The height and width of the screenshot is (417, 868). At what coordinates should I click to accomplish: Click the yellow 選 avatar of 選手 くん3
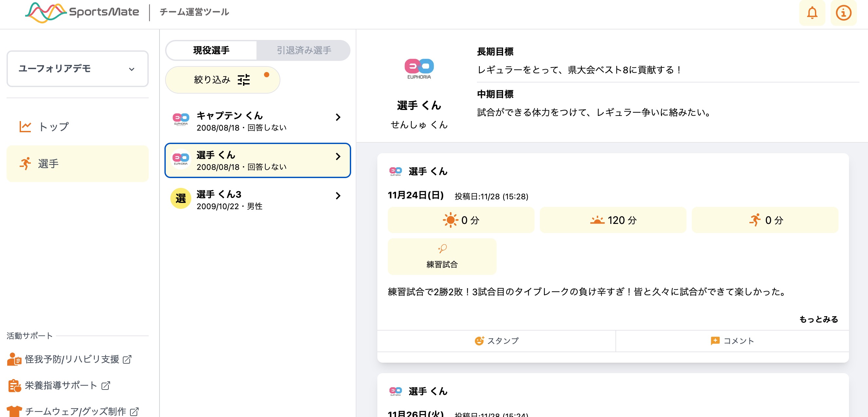pos(181,198)
